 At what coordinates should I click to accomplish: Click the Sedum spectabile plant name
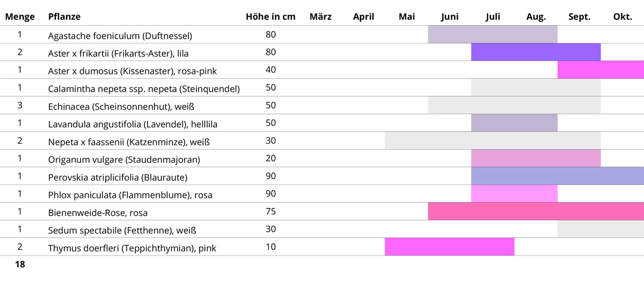coord(122,230)
